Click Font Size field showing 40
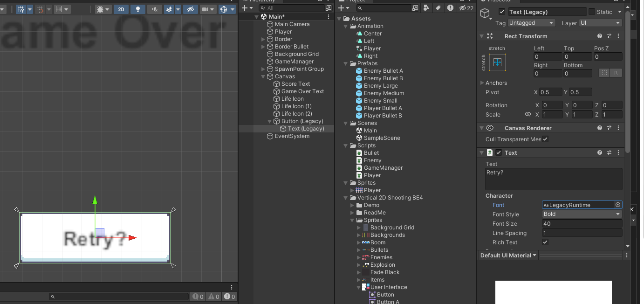This screenshot has height=304, width=644. point(582,223)
